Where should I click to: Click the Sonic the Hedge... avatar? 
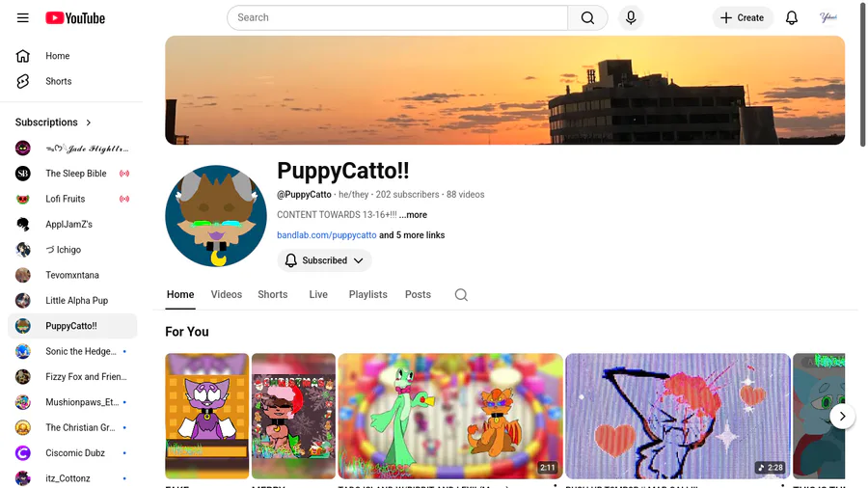[23, 351]
